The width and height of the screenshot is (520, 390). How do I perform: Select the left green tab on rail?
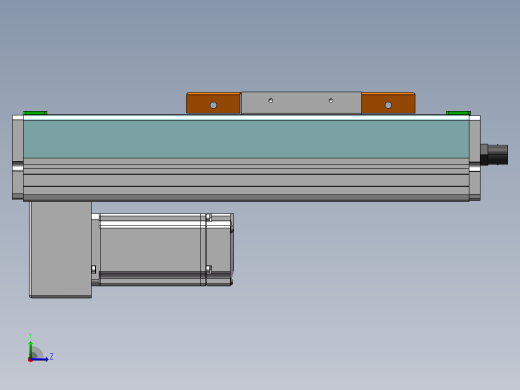(35, 113)
